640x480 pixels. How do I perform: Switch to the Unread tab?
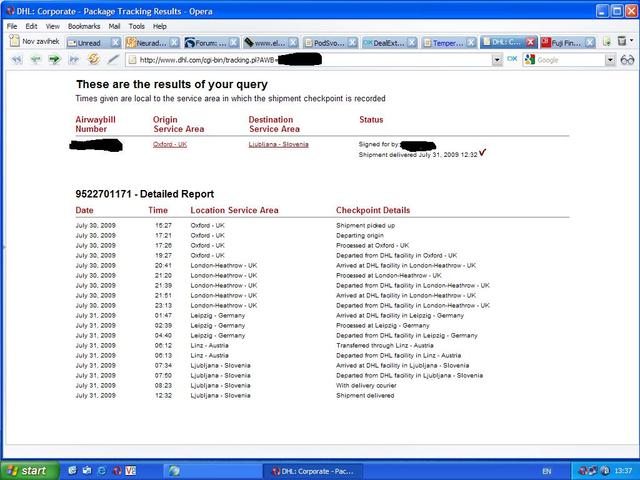coord(89,42)
